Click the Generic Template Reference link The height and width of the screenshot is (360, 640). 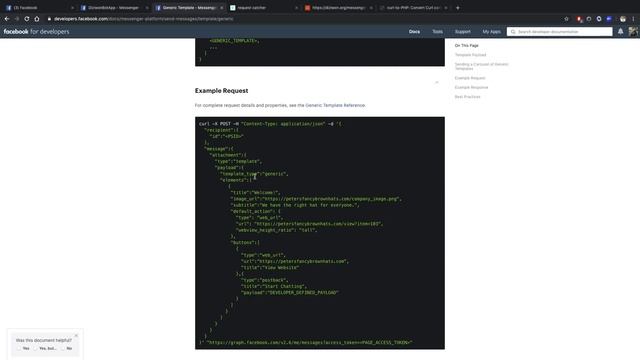335,105
